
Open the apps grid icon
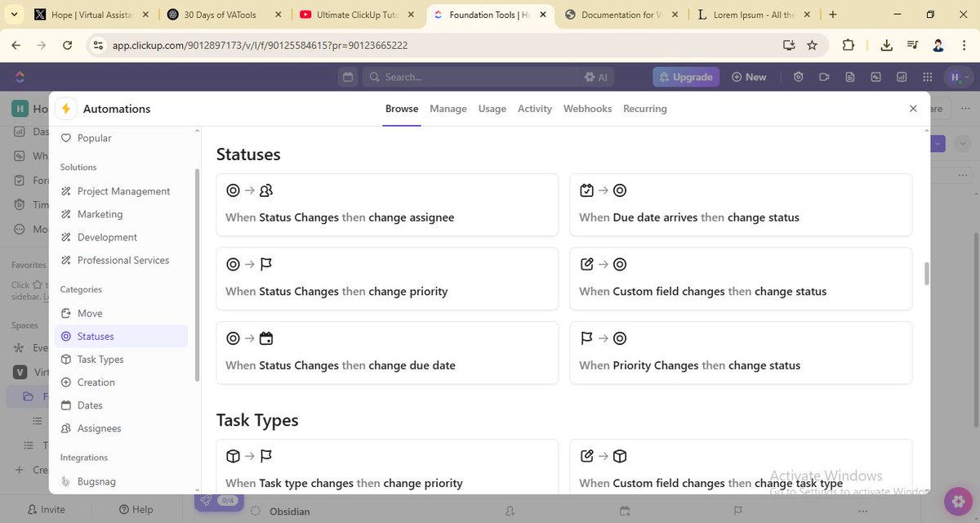click(927, 77)
